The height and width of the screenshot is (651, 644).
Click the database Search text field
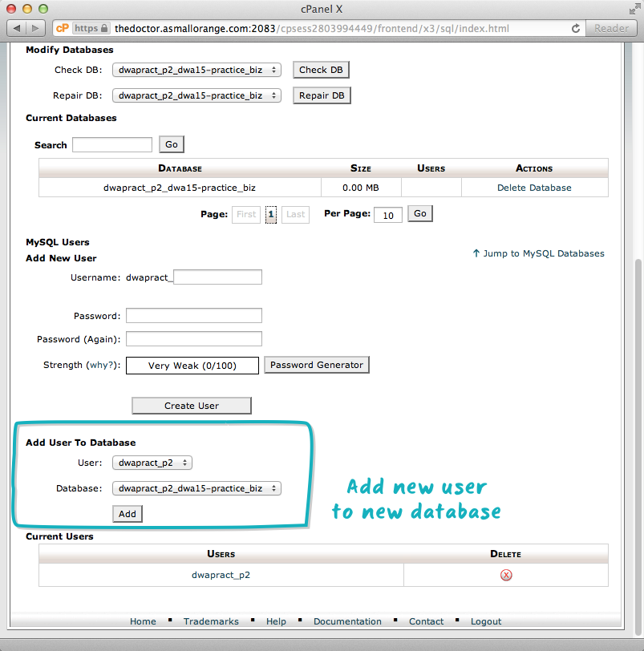(x=112, y=145)
